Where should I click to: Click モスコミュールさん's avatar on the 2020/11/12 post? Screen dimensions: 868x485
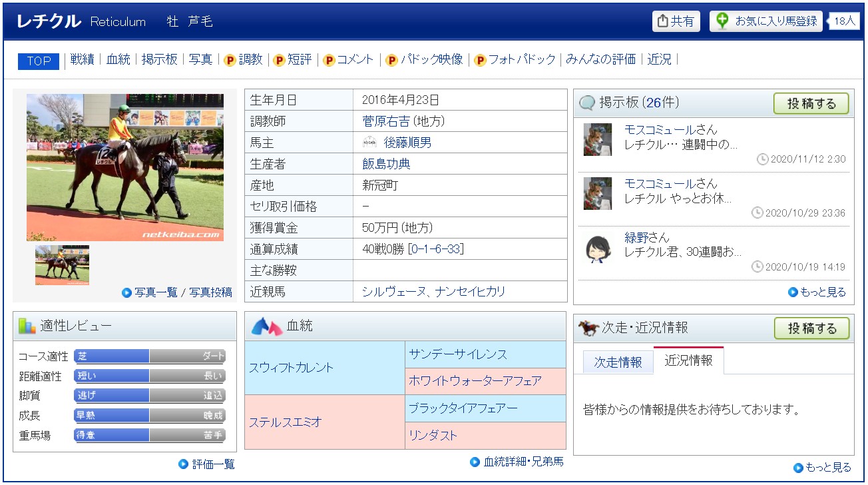tap(597, 139)
